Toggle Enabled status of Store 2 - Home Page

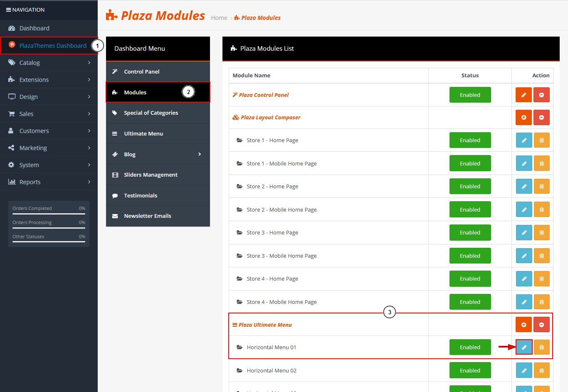pyautogui.click(x=470, y=186)
